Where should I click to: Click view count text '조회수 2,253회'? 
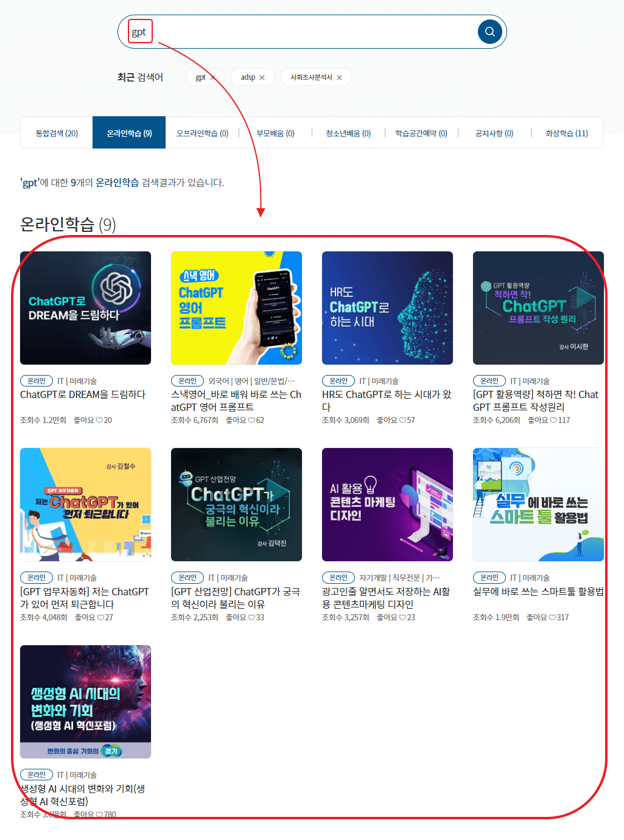195,617
